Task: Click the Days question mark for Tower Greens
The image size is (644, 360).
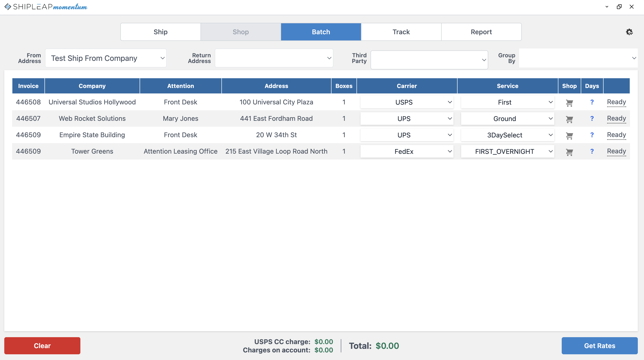Action: tap(592, 151)
